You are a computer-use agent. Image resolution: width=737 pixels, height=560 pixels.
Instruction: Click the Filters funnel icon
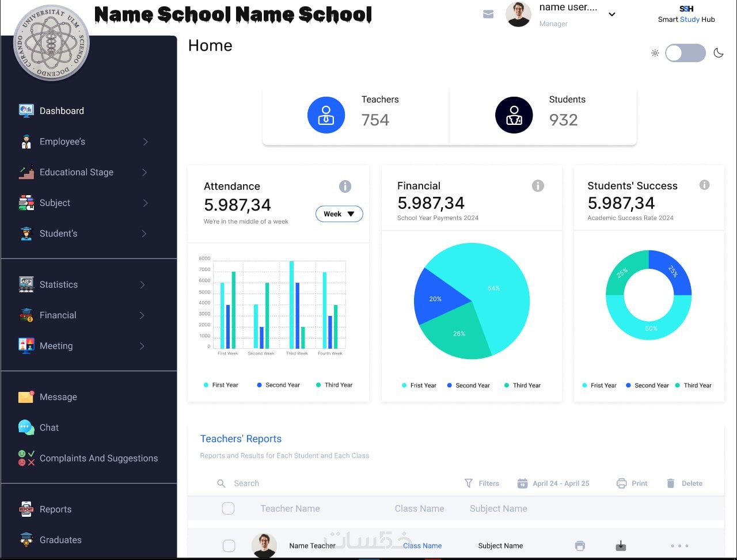469,483
